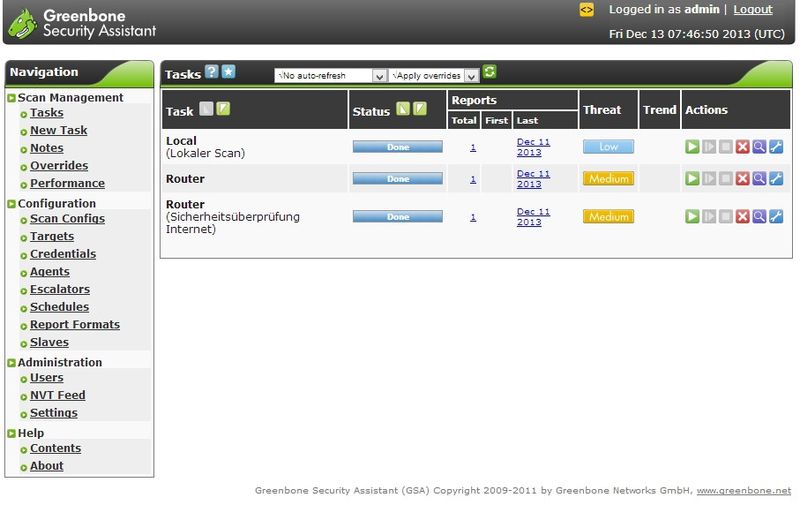View details of Local task
The height and width of the screenshot is (505, 800).
(x=759, y=147)
